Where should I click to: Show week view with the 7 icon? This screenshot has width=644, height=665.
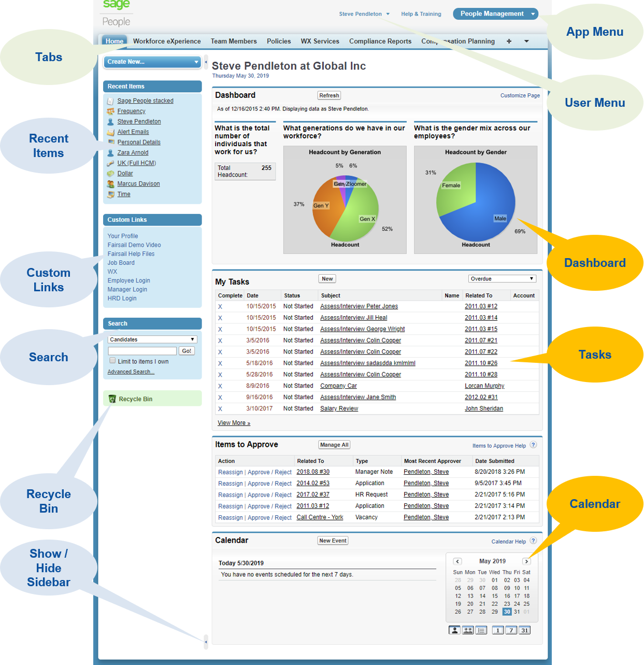511,630
